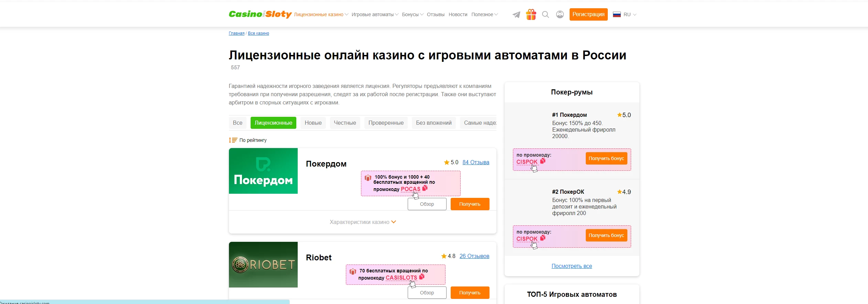
Task: Open the Riobet casino logo thumbnail
Action: (263, 264)
